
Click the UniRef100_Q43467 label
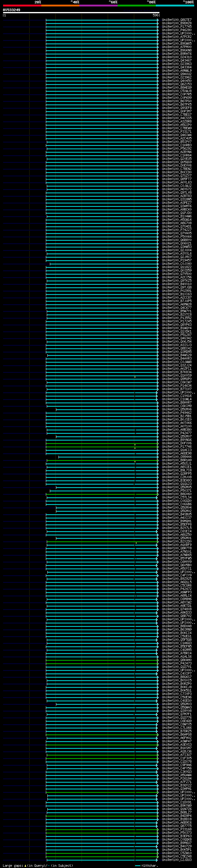[176, 61]
